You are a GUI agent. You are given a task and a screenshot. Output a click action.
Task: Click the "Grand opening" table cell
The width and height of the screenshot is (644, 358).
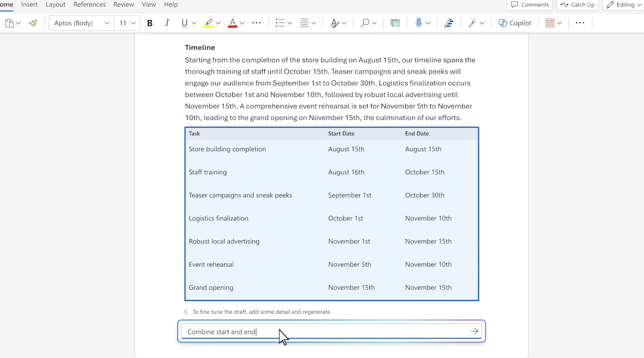click(x=211, y=288)
